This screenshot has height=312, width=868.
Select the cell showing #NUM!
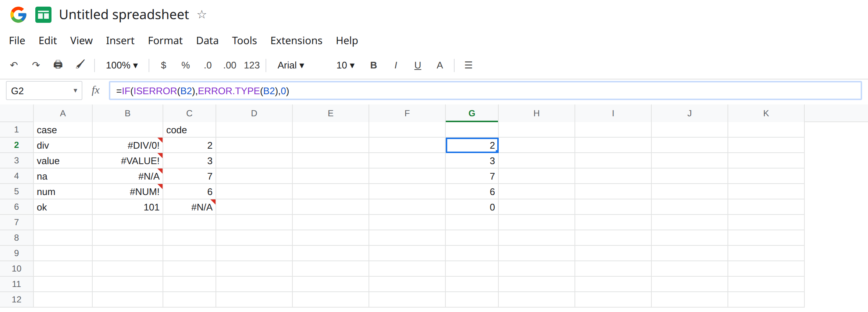[128, 192]
